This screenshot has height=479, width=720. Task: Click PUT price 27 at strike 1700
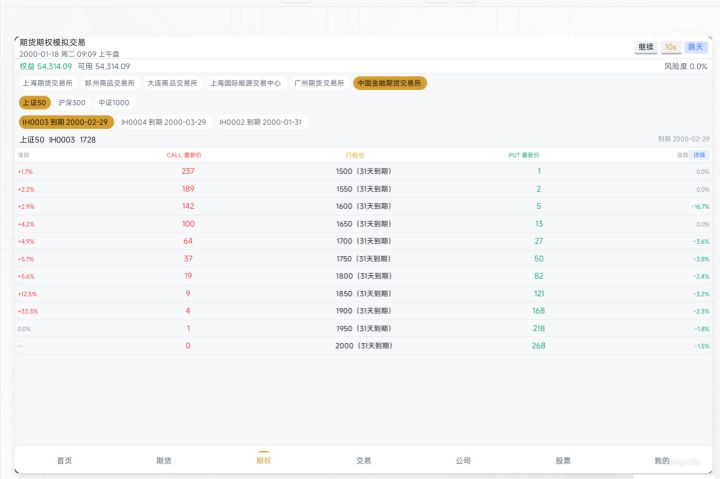click(x=539, y=241)
